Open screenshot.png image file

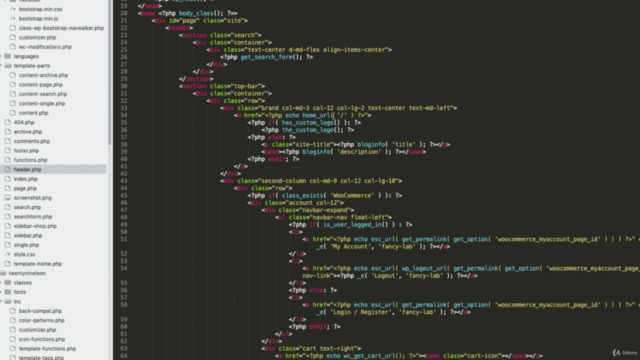tap(33, 198)
